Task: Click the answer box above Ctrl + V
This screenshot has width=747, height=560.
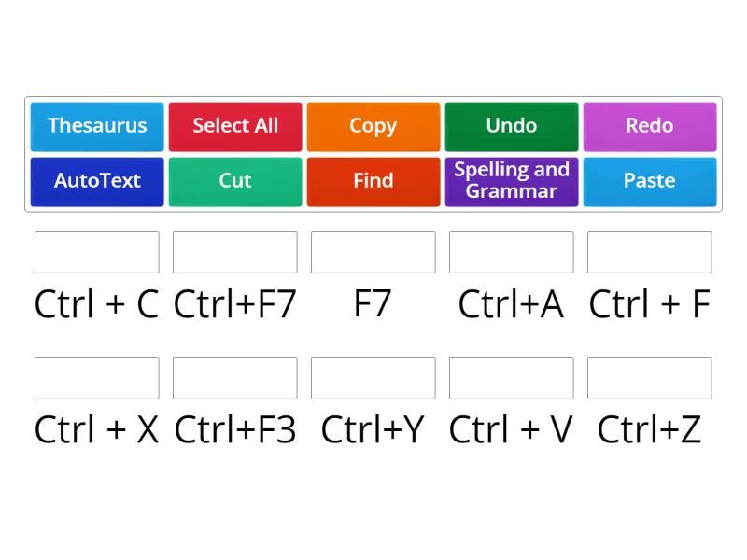Action: click(x=512, y=378)
